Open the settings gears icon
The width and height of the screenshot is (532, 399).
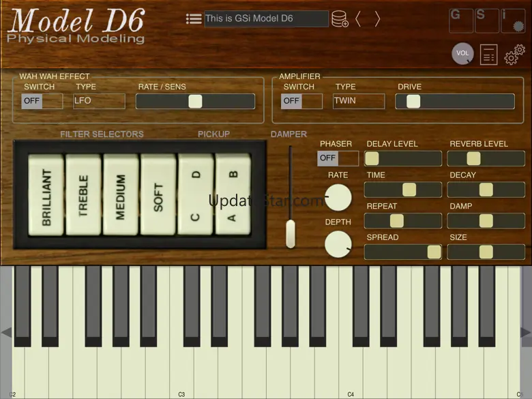point(515,55)
